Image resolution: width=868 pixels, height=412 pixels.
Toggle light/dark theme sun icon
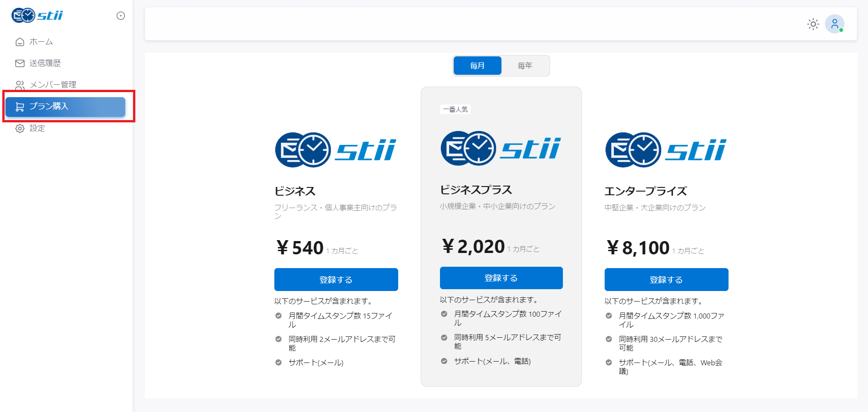coord(813,24)
